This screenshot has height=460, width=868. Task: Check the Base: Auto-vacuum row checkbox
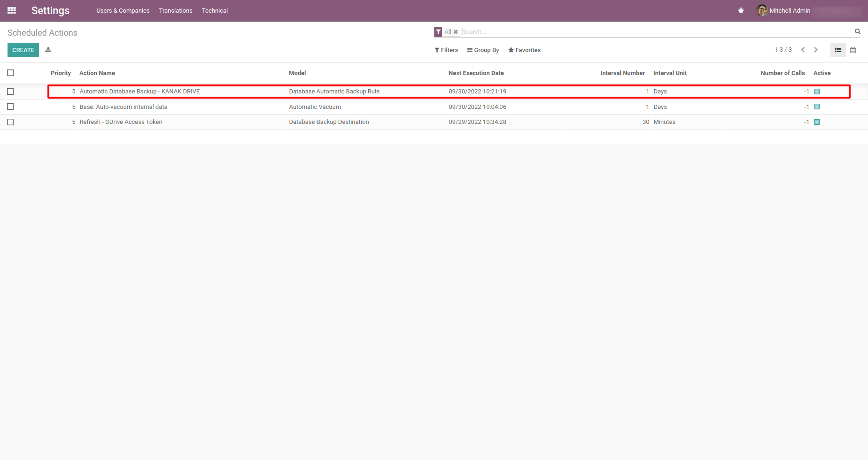(10, 107)
